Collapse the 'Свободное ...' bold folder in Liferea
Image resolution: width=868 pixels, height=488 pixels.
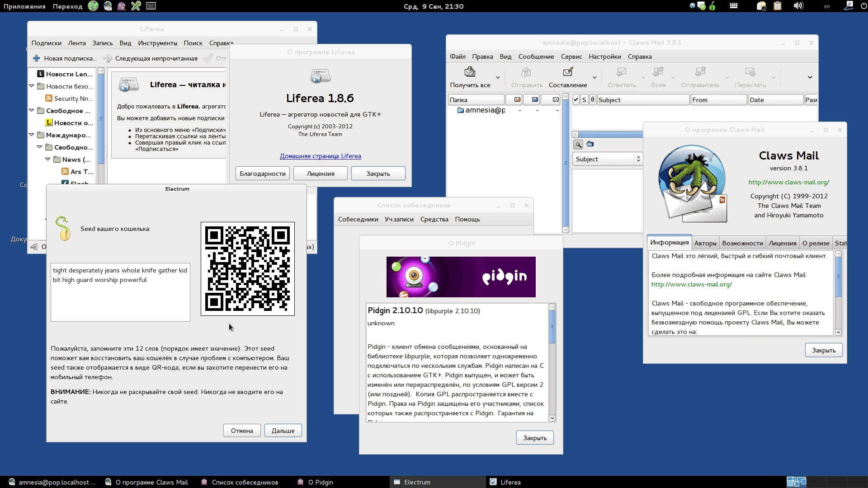pos(32,110)
